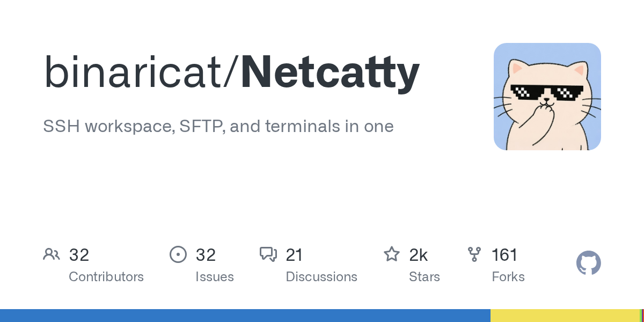Click the Issues circle icon

[x=178, y=254]
